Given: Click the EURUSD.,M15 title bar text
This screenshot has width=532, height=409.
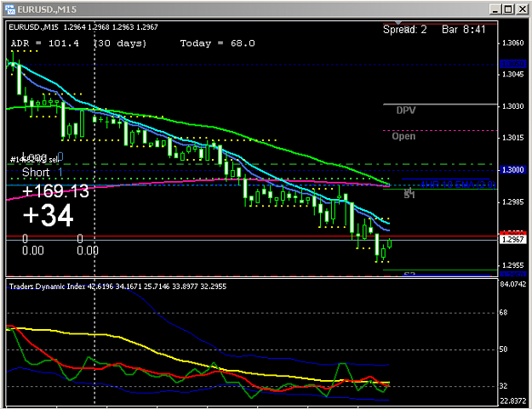Looking at the screenshot, I should [47, 9].
